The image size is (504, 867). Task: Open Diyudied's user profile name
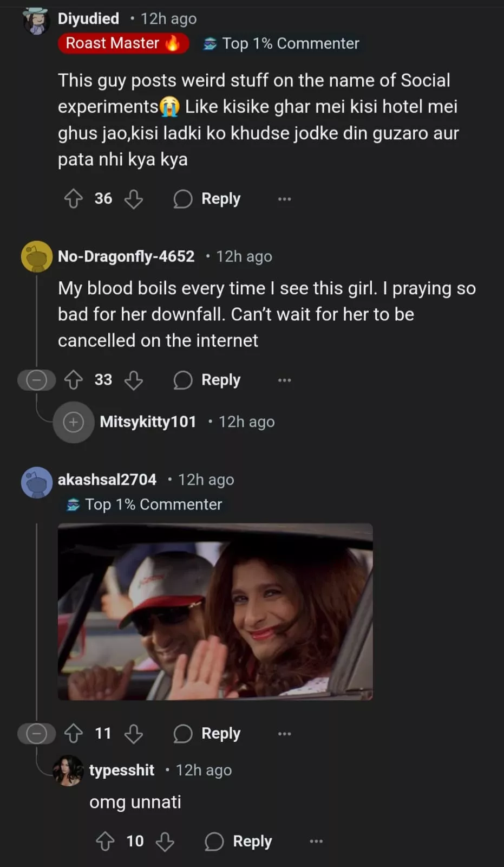pos(88,18)
